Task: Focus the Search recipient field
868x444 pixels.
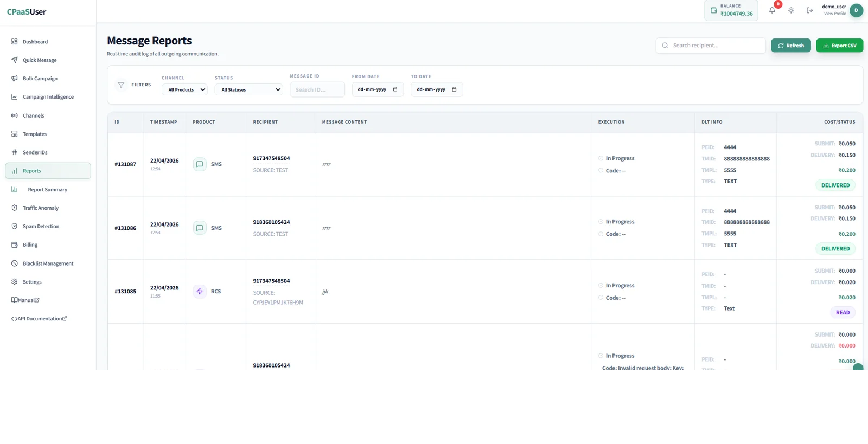Action: (x=711, y=46)
